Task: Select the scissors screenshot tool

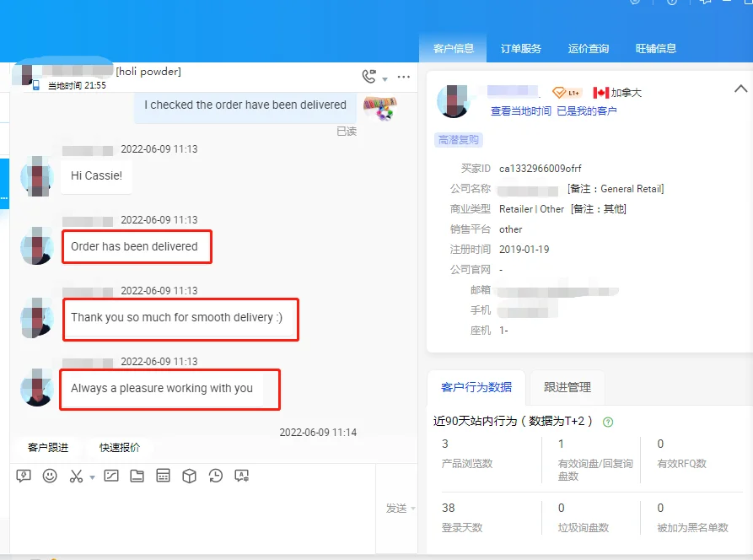Action: pos(76,476)
